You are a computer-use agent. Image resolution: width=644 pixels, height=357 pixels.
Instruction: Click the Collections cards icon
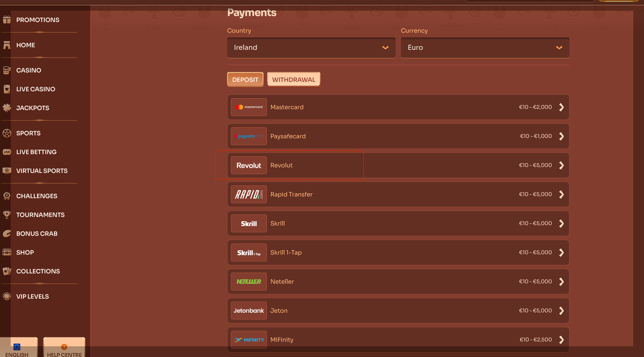(x=7, y=271)
